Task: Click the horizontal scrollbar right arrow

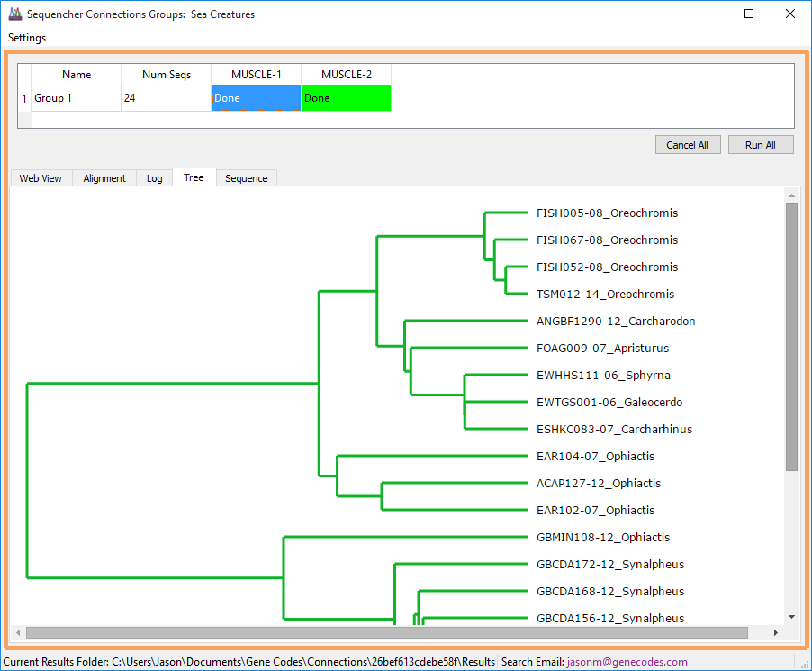Action: pos(776,632)
